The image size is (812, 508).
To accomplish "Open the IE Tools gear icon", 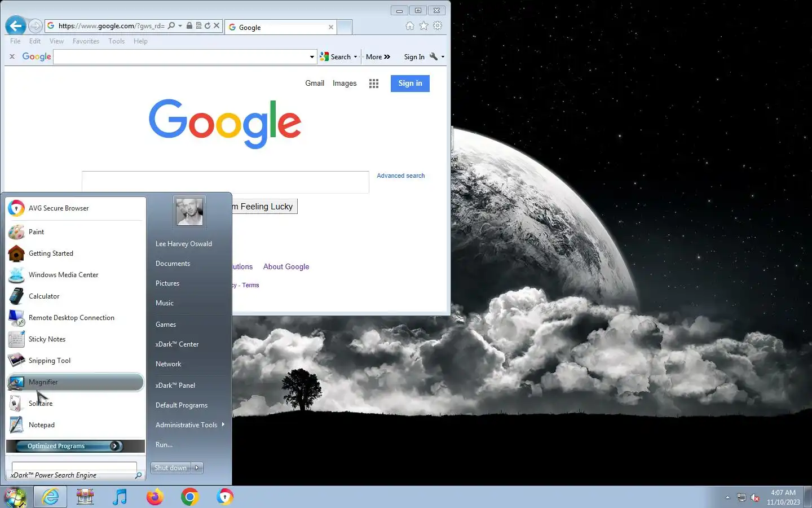I will 438,25.
